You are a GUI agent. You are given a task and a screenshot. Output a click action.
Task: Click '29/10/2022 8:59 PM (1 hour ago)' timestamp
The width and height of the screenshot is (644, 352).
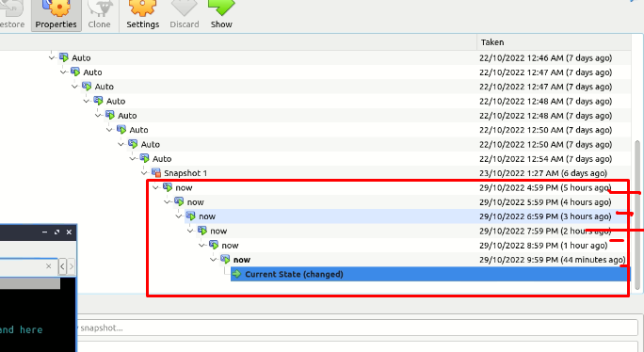click(x=543, y=246)
